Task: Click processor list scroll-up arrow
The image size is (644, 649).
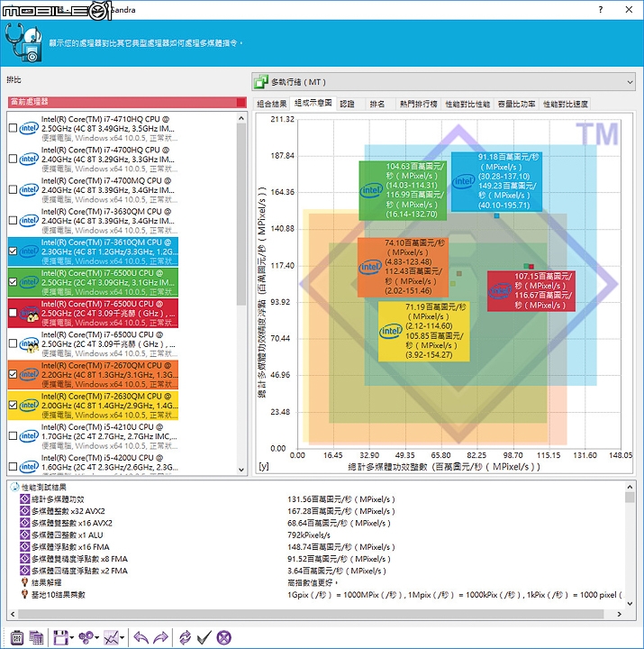Action: (x=241, y=118)
